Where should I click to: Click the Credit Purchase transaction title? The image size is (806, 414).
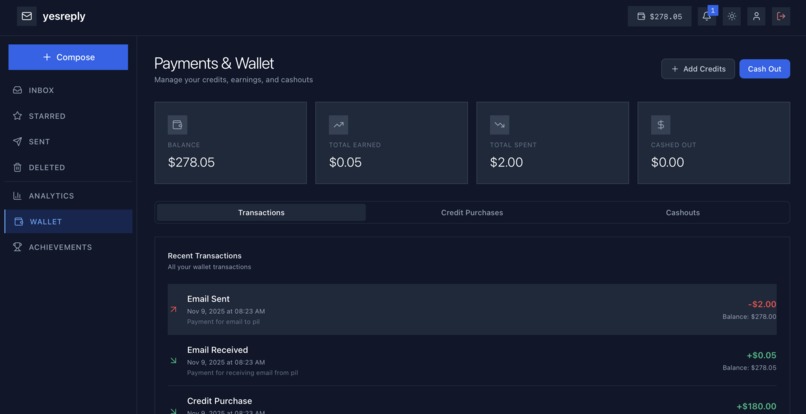coord(219,401)
